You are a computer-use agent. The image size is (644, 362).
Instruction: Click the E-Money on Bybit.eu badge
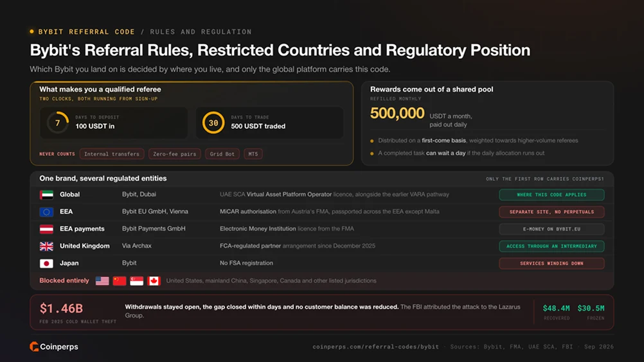pyautogui.click(x=551, y=229)
